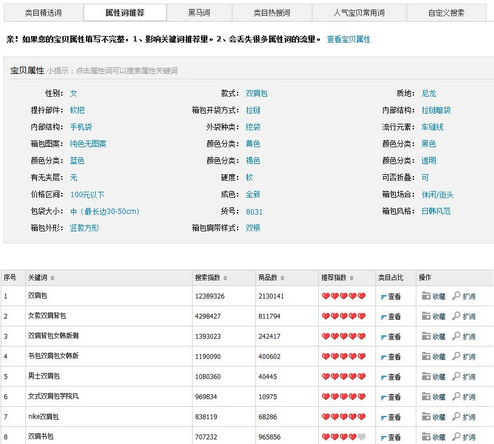Favorite the 双肩书包 keyword
Viewport: 494px width, 444px height.
[x=434, y=437]
